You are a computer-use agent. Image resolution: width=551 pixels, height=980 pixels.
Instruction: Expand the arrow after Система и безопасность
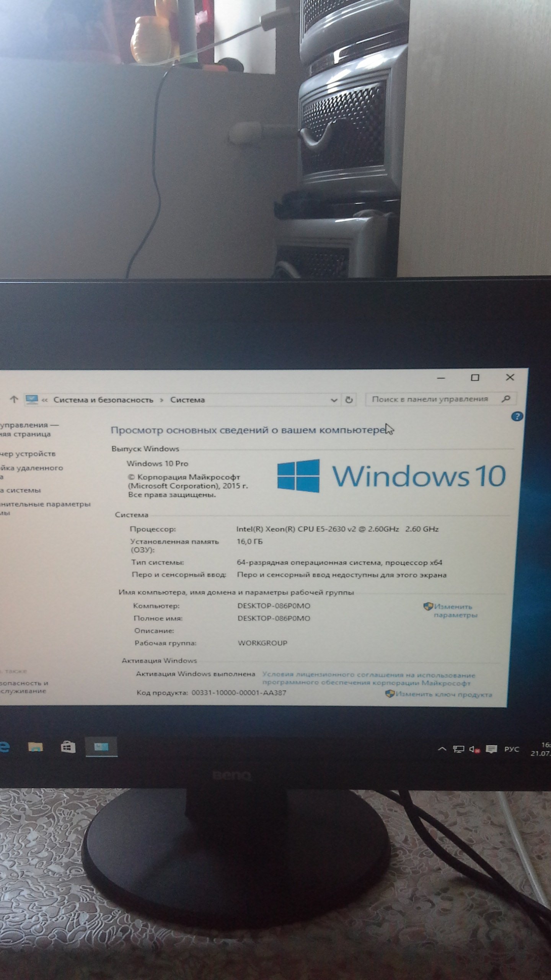point(161,400)
